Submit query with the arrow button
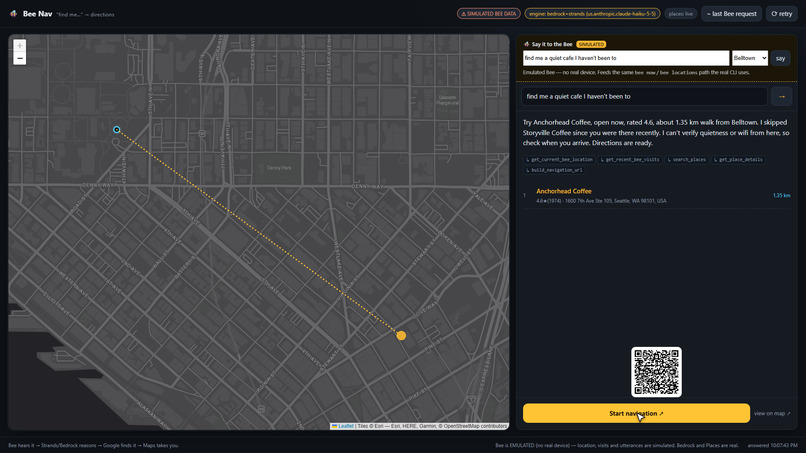 click(x=781, y=96)
